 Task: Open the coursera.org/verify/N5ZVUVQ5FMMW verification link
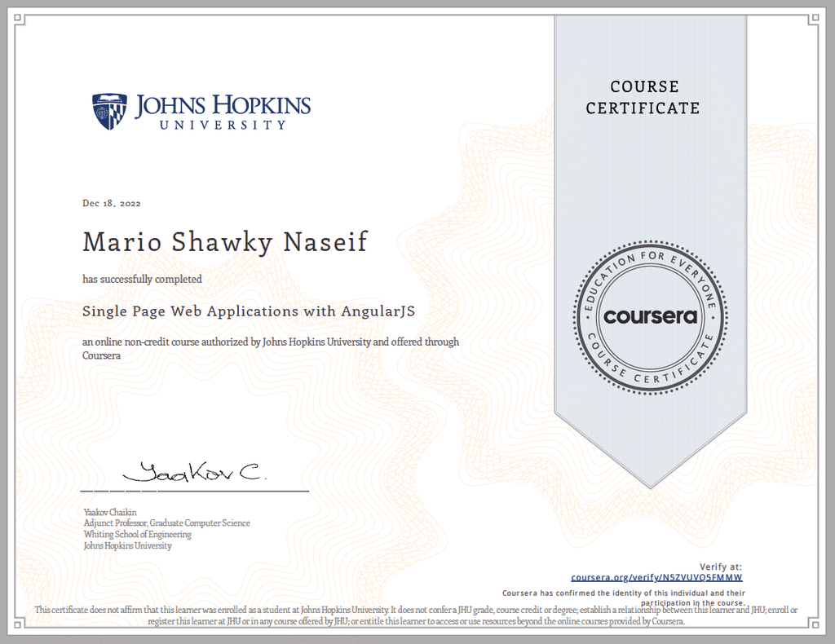click(656, 577)
